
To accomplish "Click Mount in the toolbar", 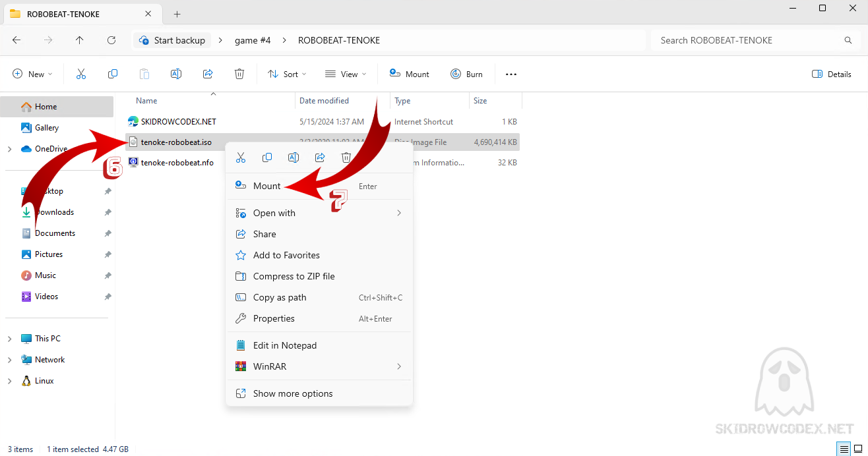I will 409,74.
